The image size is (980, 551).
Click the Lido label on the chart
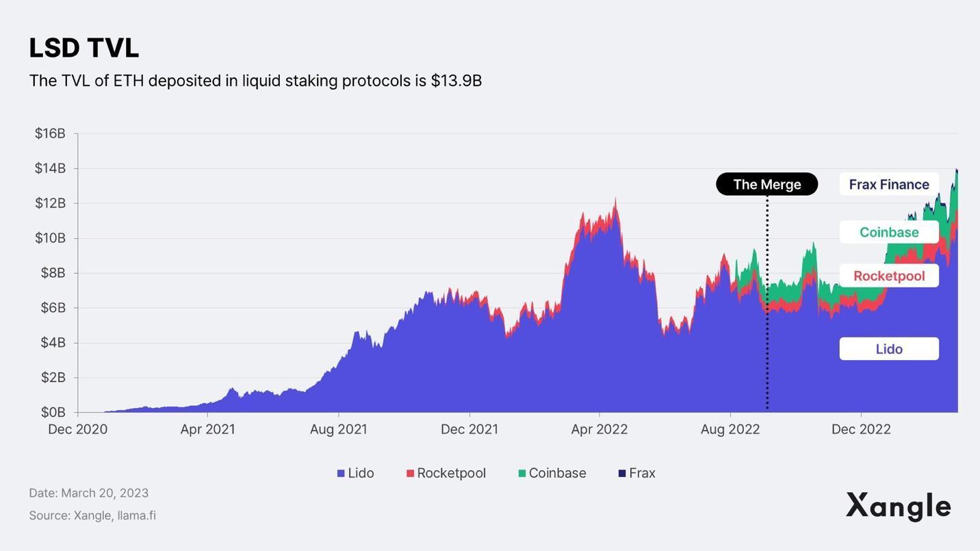pos(888,349)
